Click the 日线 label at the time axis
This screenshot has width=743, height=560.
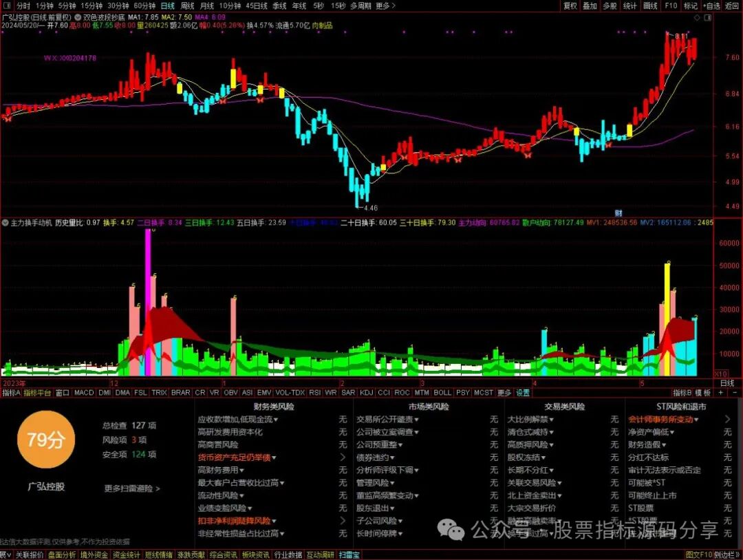[727, 383]
